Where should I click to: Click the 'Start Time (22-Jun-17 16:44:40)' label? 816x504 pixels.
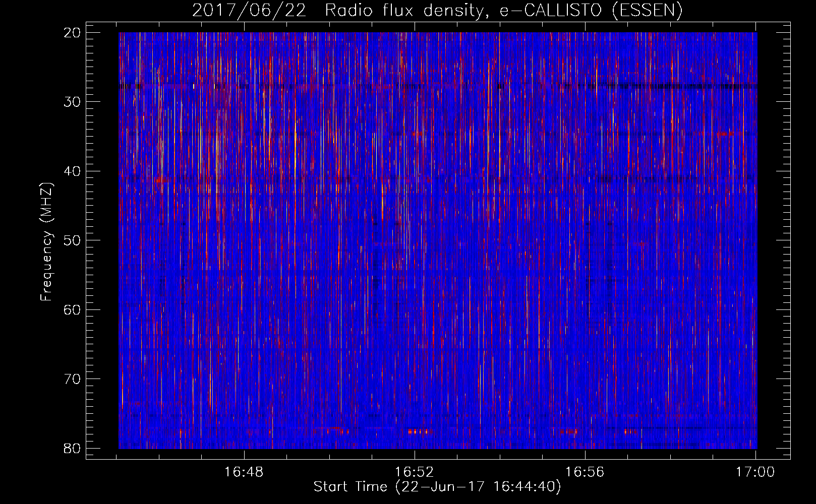coord(437,487)
